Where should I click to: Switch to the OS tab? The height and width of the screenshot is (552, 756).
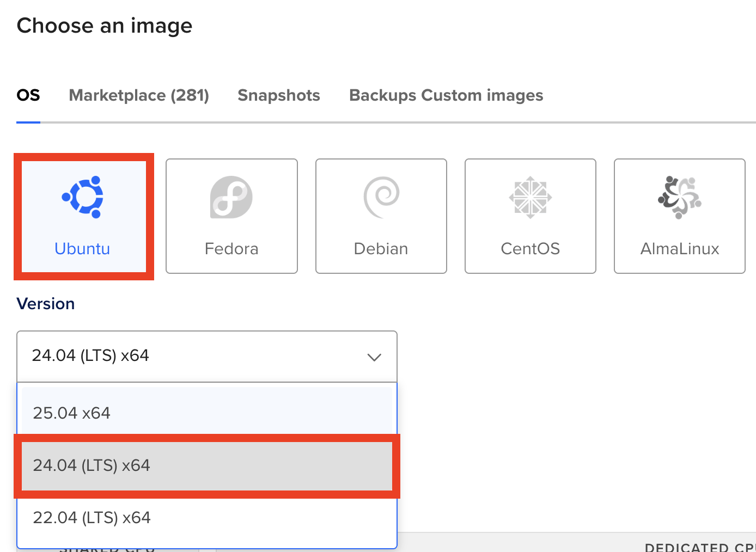tap(28, 95)
